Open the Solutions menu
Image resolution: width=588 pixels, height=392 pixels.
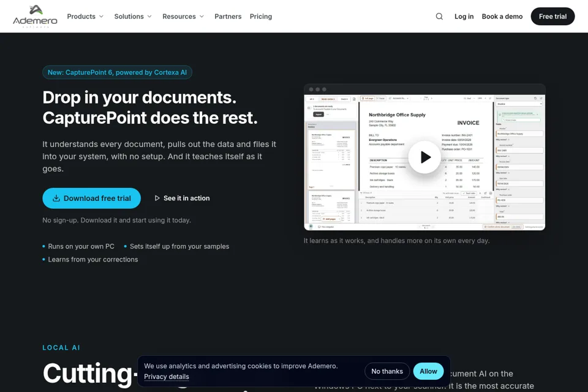point(133,17)
